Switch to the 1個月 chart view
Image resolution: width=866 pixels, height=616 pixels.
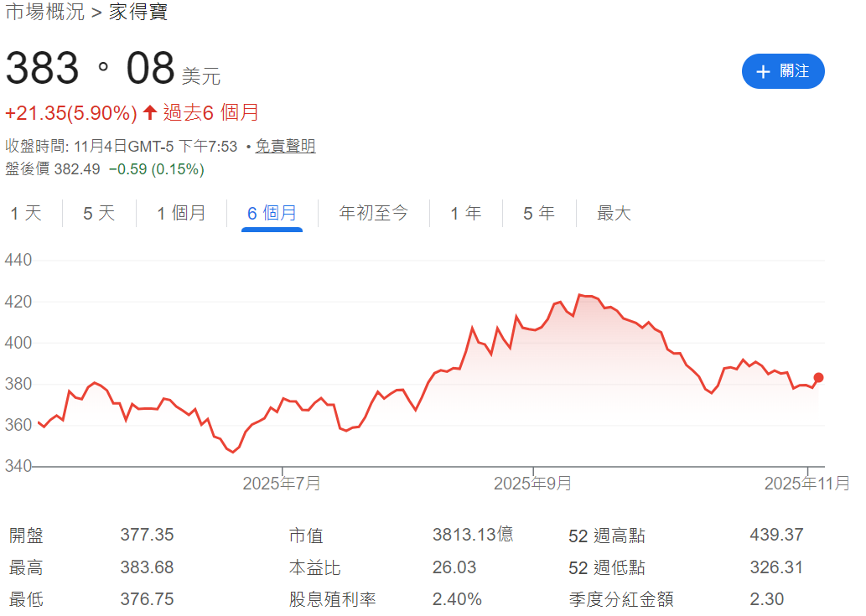point(181,213)
